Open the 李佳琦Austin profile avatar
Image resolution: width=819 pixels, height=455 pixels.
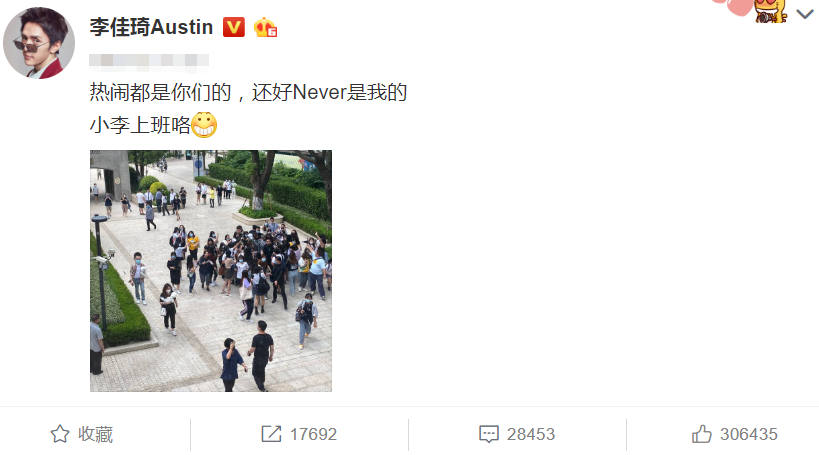(39, 43)
